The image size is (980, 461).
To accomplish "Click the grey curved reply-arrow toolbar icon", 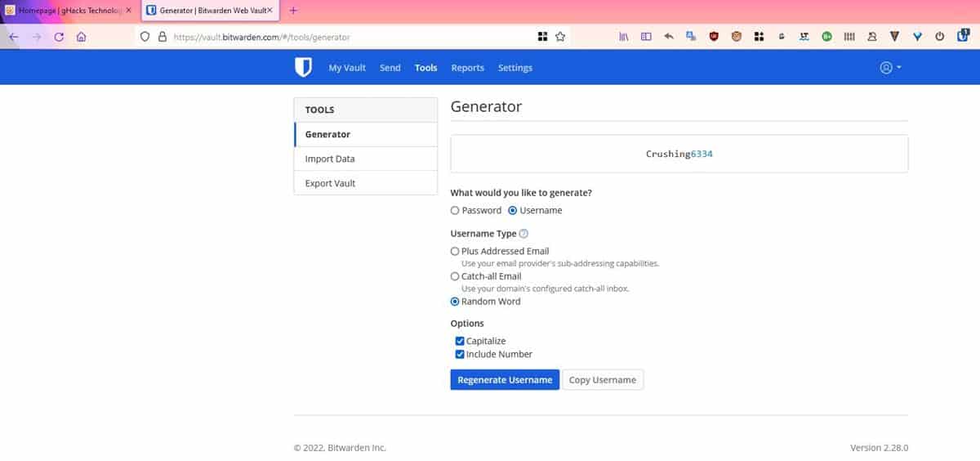I will 669,37.
